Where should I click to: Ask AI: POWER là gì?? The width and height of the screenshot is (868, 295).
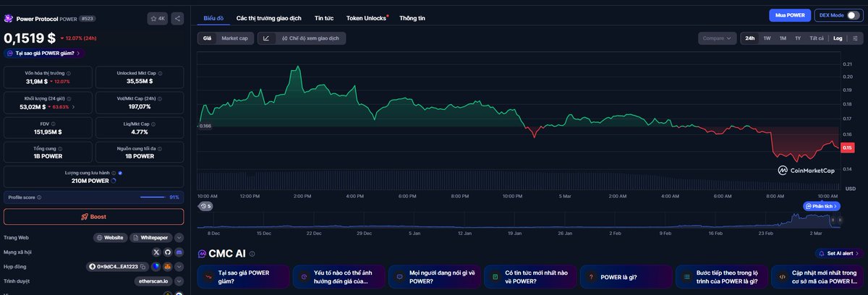tap(625, 276)
